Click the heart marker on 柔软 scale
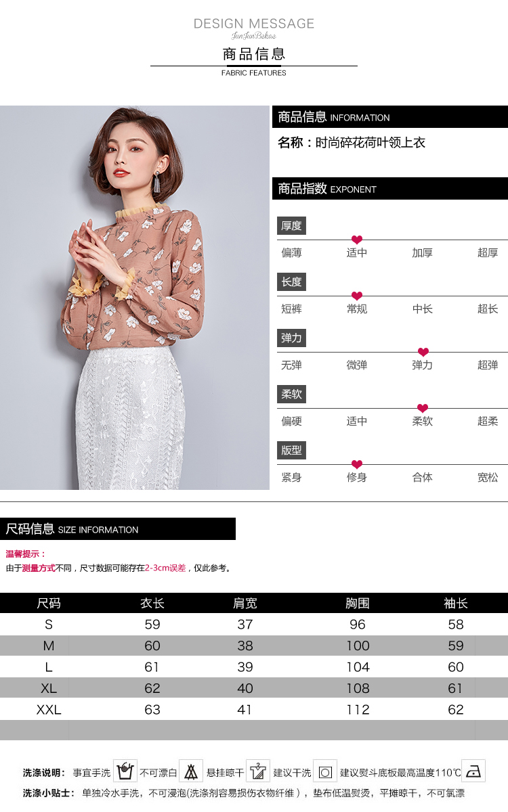The image size is (508, 812). (423, 408)
